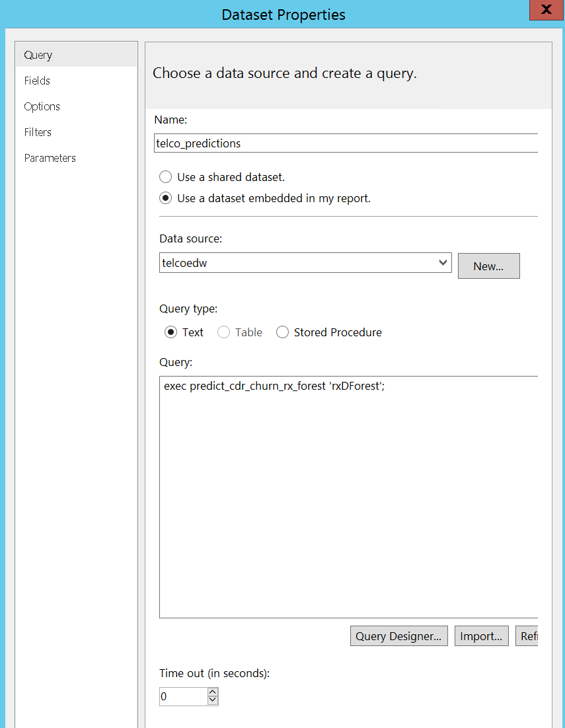
Task: Click inside the Query text box
Action: pyautogui.click(x=348, y=497)
